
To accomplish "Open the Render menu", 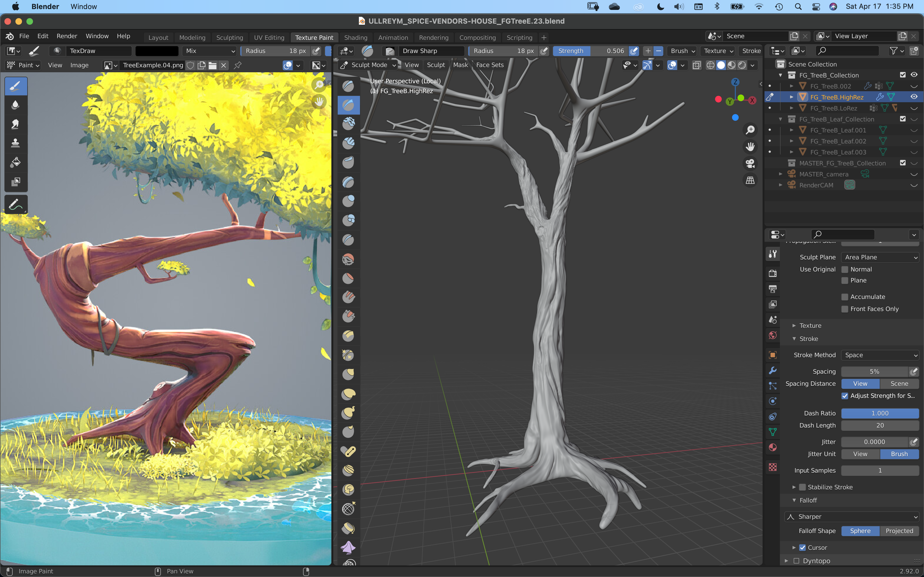I will 67,36.
